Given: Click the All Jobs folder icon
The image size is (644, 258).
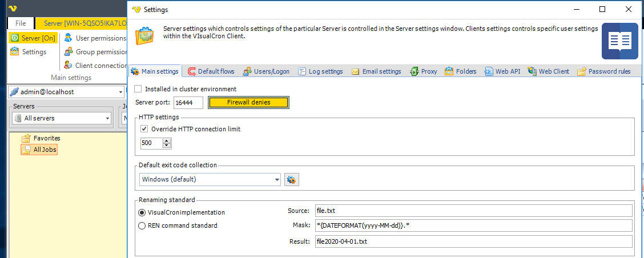Looking at the screenshot, I should 26,150.
